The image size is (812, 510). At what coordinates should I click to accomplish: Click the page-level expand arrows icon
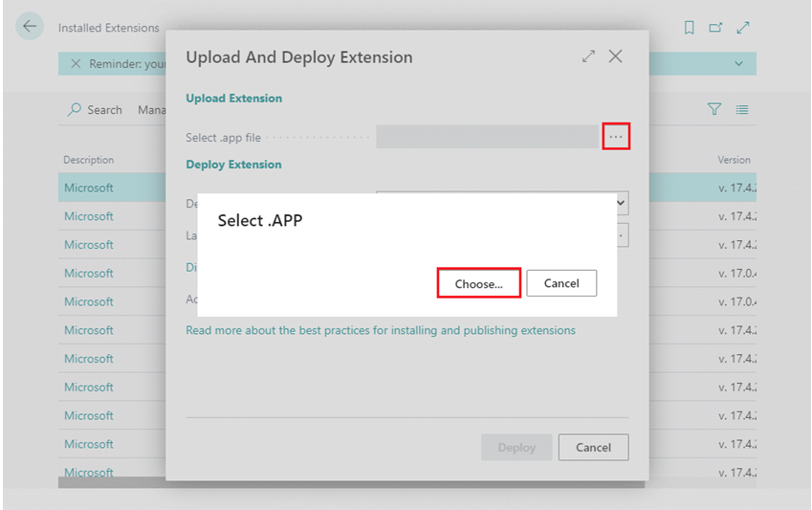(742, 28)
